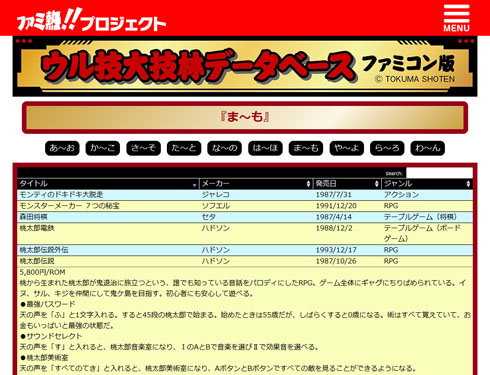Go to the や～よ index page

point(347,148)
